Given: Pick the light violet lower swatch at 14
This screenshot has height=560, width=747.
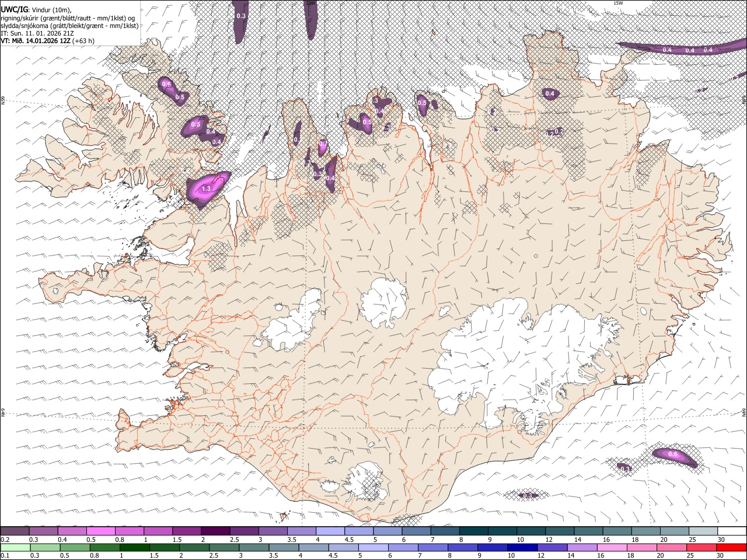Looking at the screenshot, I should [x=582, y=547].
